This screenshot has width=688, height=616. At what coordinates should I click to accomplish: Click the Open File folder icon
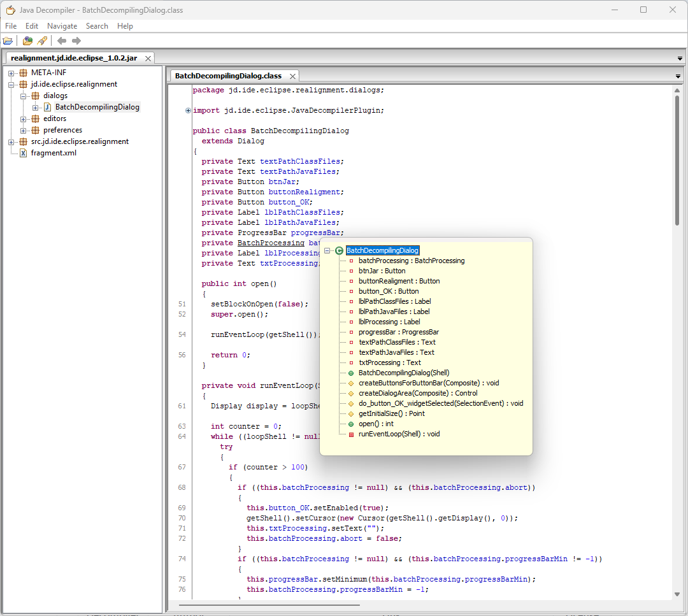coord(8,41)
